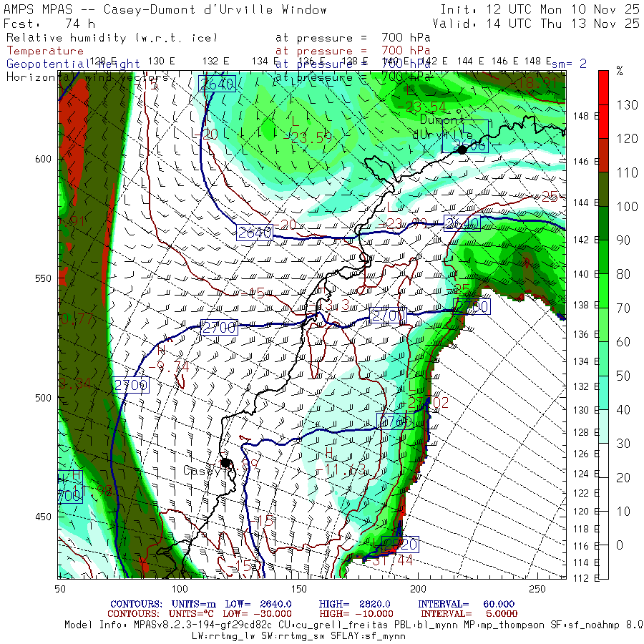
Task: Click the 'Dumont' station name label
Action: pyautogui.click(x=442, y=120)
